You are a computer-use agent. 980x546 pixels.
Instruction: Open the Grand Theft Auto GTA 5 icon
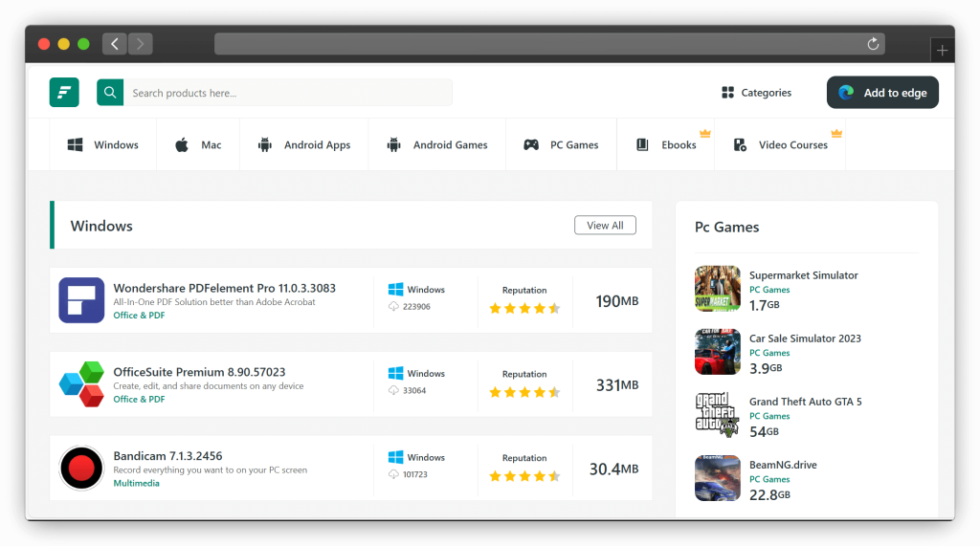click(718, 415)
